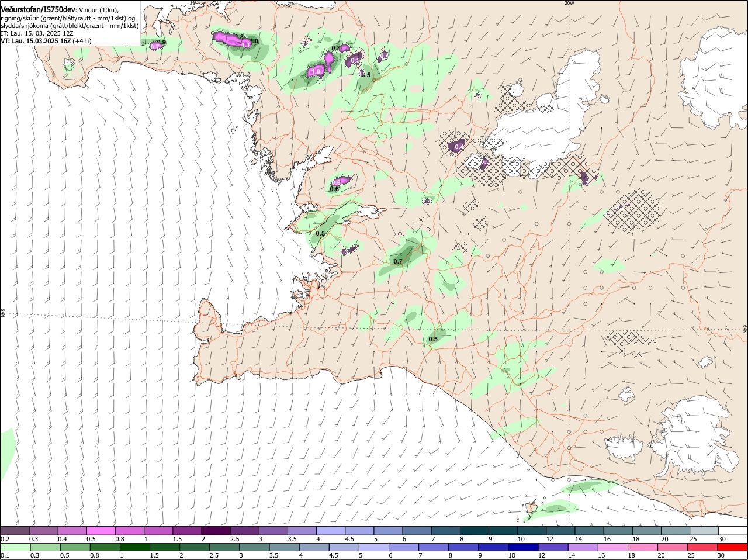Pick the dark teal 8 swatch, upper scale
Viewport: 748px width, 560px height.
(475, 530)
